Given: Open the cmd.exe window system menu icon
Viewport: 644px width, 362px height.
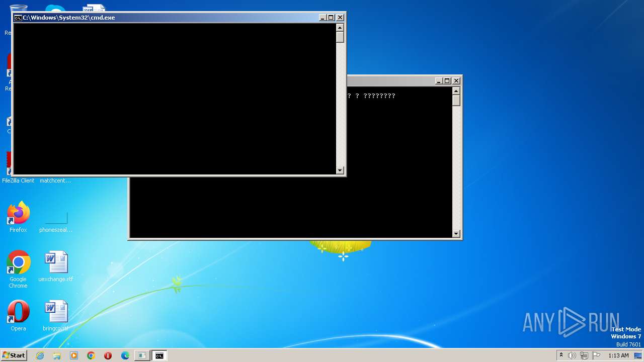Looking at the screenshot, I should point(18,18).
